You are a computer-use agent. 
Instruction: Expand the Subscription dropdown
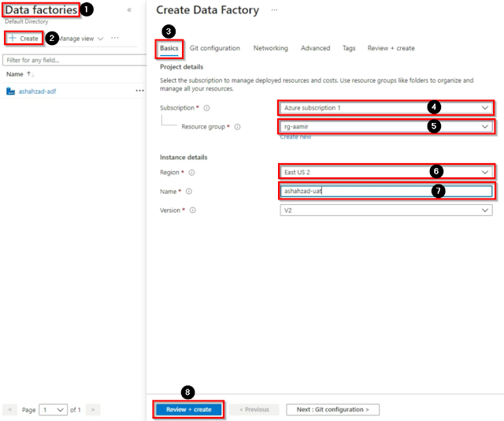tap(386, 108)
